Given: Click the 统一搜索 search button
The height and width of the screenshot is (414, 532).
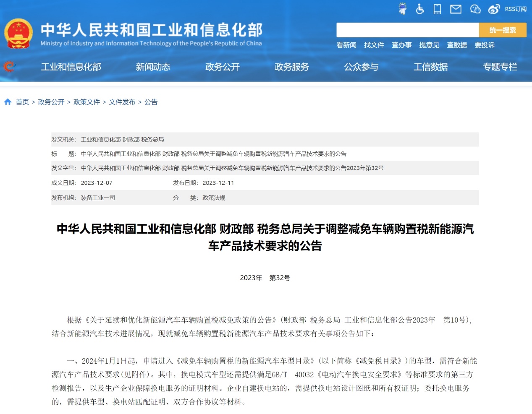Looking at the screenshot, I should [x=503, y=30].
